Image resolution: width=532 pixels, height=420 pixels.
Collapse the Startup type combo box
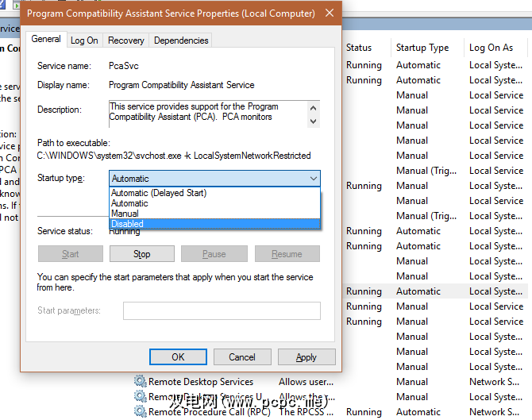click(x=313, y=179)
